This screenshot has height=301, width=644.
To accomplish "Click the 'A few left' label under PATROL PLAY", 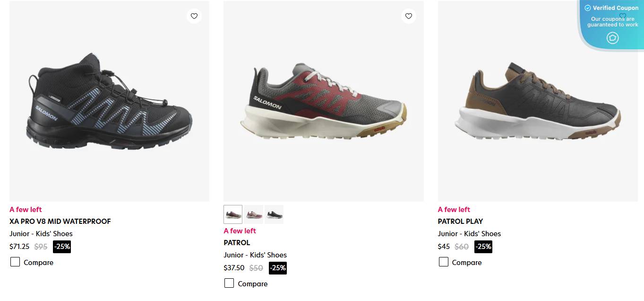I will (x=454, y=209).
